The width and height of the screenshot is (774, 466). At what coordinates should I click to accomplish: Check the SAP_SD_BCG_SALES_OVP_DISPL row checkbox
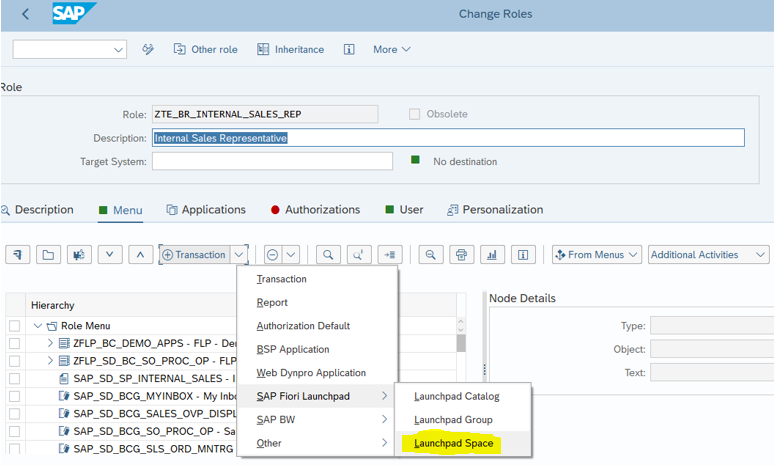(x=14, y=414)
